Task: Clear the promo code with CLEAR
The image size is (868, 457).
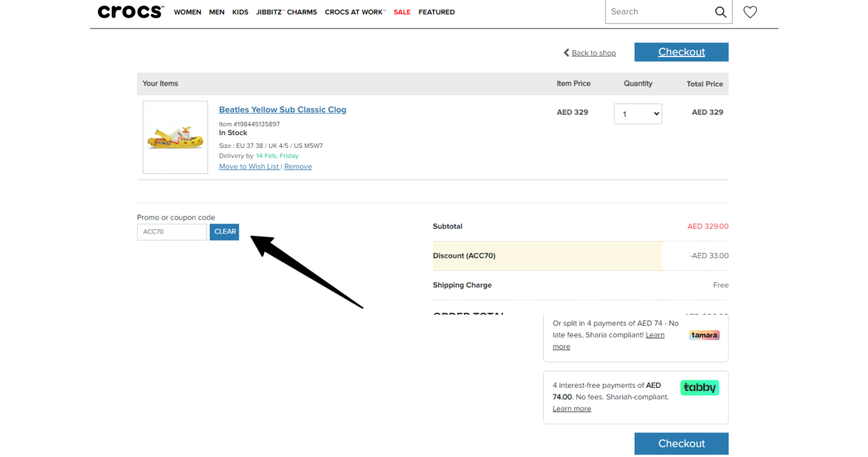Action: tap(225, 232)
